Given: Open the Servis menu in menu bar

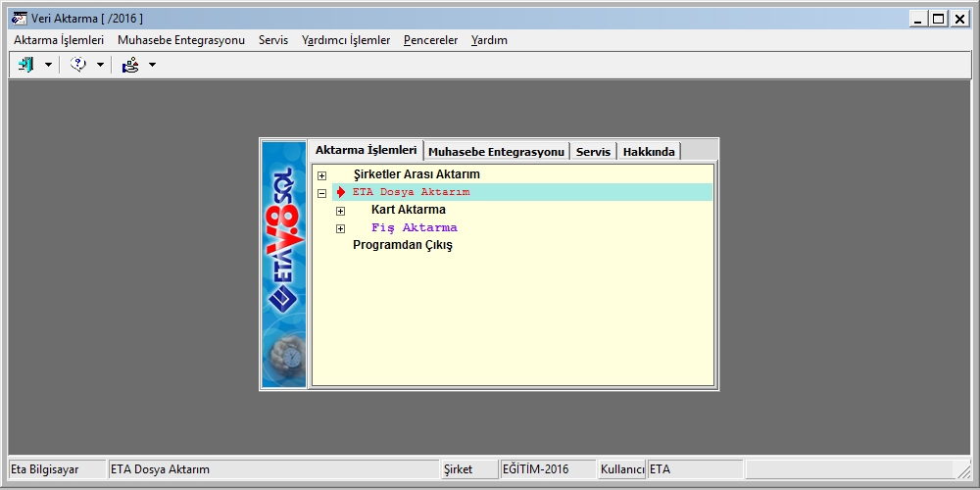Looking at the screenshot, I should (x=273, y=40).
